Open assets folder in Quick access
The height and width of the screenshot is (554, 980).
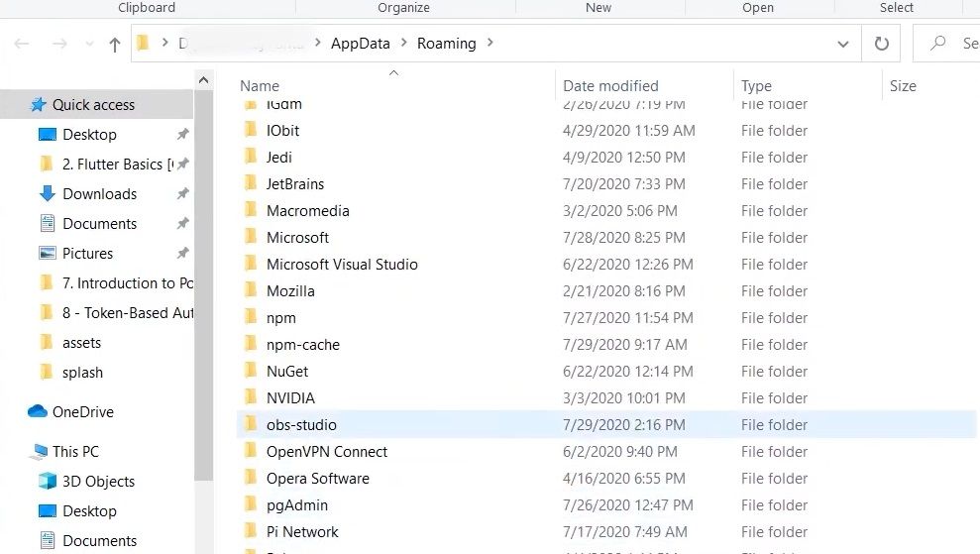pyautogui.click(x=81, y=343)
